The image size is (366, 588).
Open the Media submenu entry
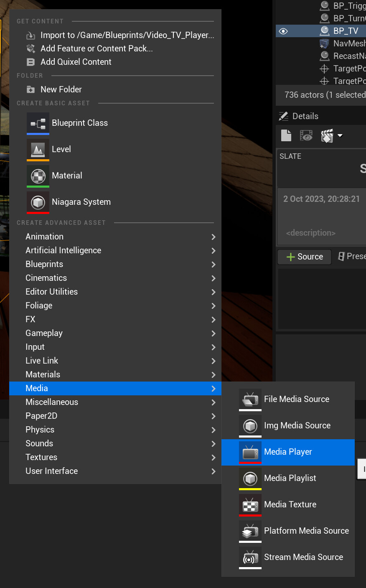coord(36,388)
